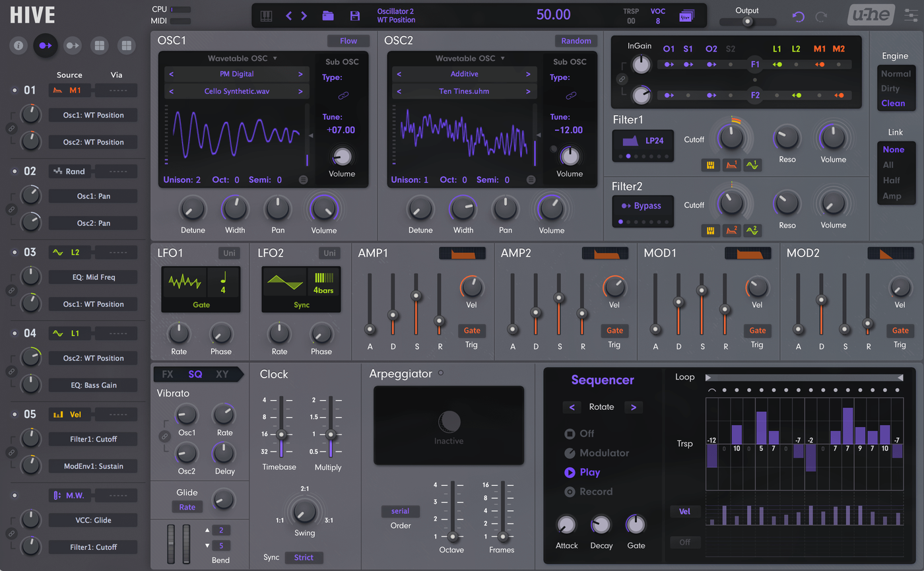Rotate the sequencer left with the arrow
Image resolution: width=924 pixels, height=571 pixels.
click(x=572, y=407)
